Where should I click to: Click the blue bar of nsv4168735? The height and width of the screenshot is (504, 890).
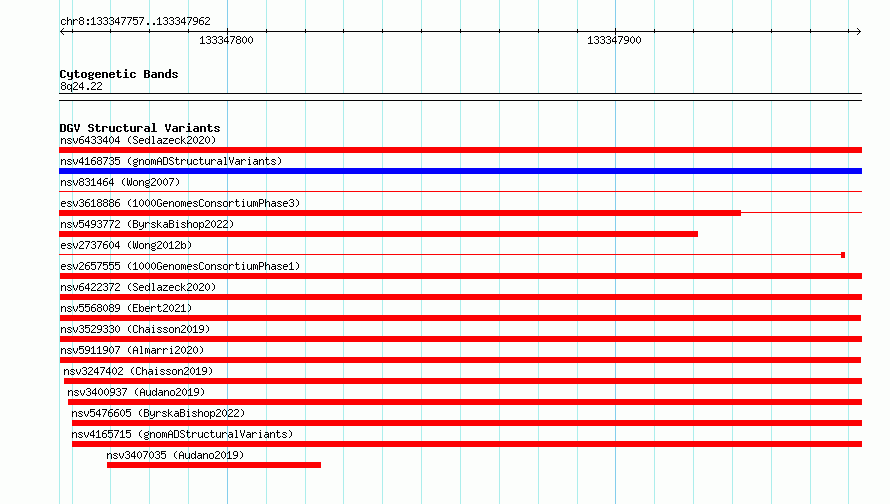pos(460,171)
